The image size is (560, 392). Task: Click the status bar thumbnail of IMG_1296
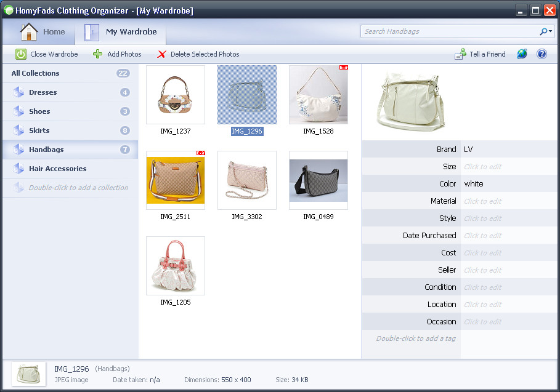(x=28, y=374)
